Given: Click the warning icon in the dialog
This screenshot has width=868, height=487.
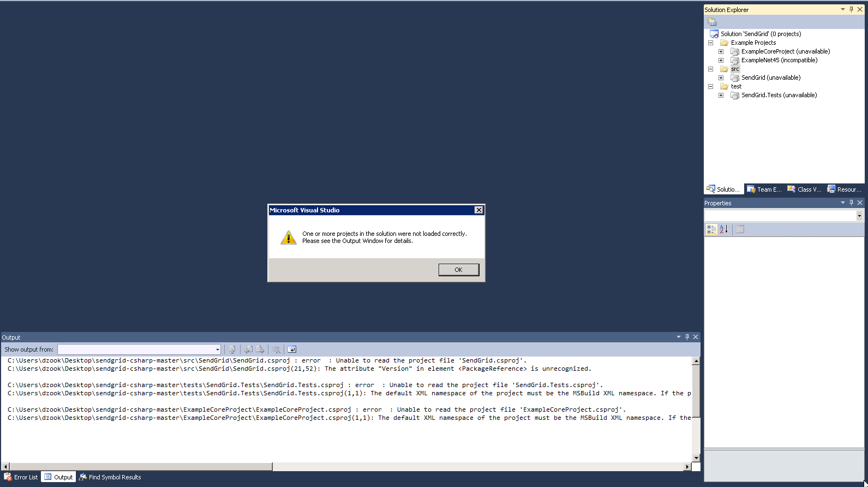Looking at the screenshot, I should [288, 237].
